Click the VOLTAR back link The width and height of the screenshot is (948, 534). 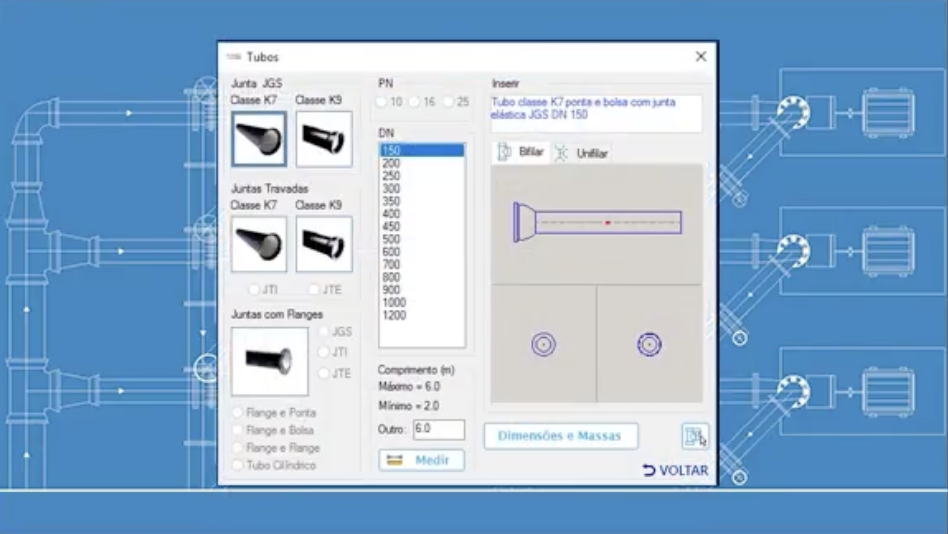[x=675, y=470]
